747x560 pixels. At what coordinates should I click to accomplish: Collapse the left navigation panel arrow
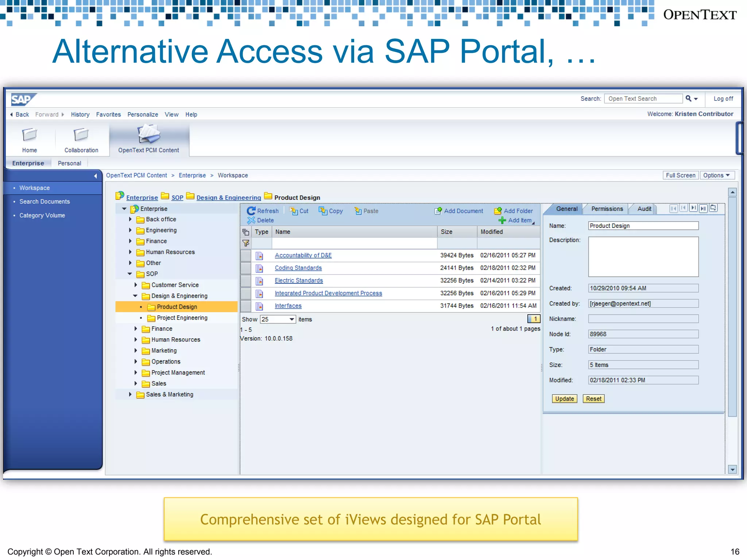coord(96,176)
